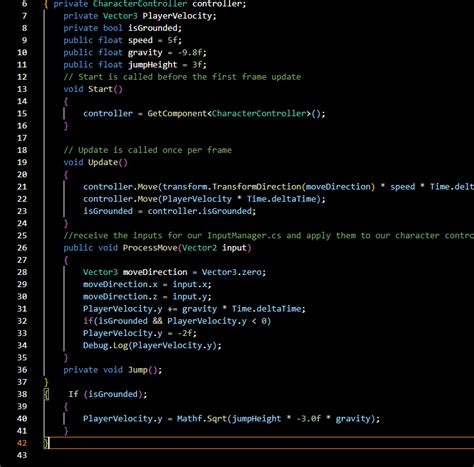Click line number 26 in the gutter
The height and width of the screenshot is (467, 474).
click(x=22, y=248)
